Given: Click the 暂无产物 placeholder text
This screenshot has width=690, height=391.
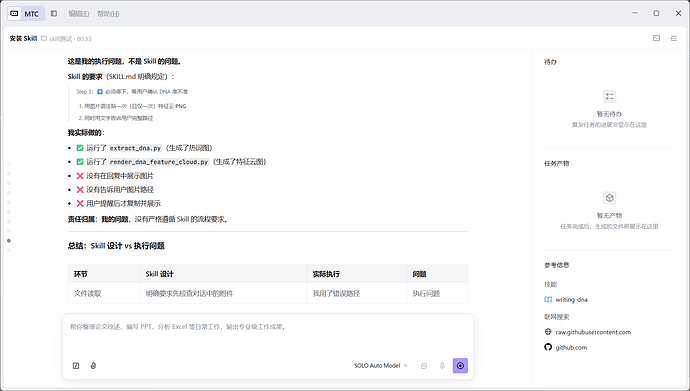Looking at the screenshot, I should [x=609, y=216].
